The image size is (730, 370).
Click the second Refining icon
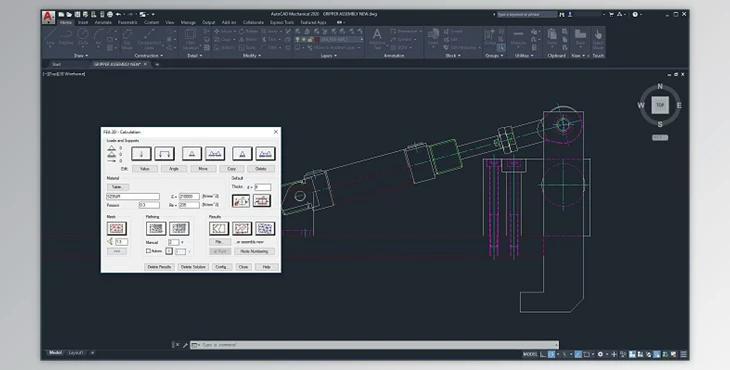179,229
